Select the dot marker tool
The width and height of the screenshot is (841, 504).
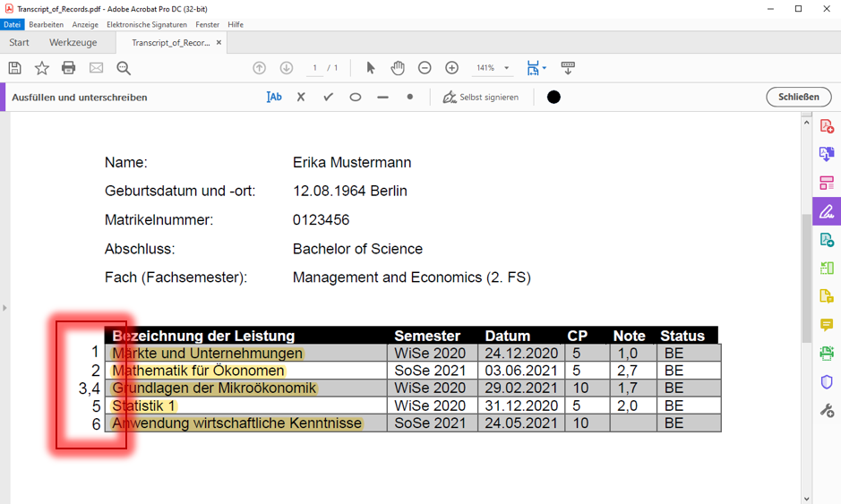tap(410, 97)
